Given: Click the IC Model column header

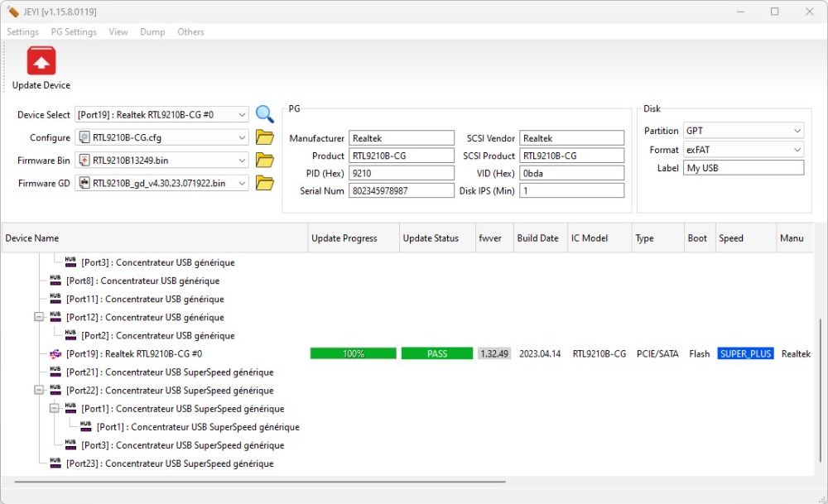Looking at the screenshot, I should 590,238.
